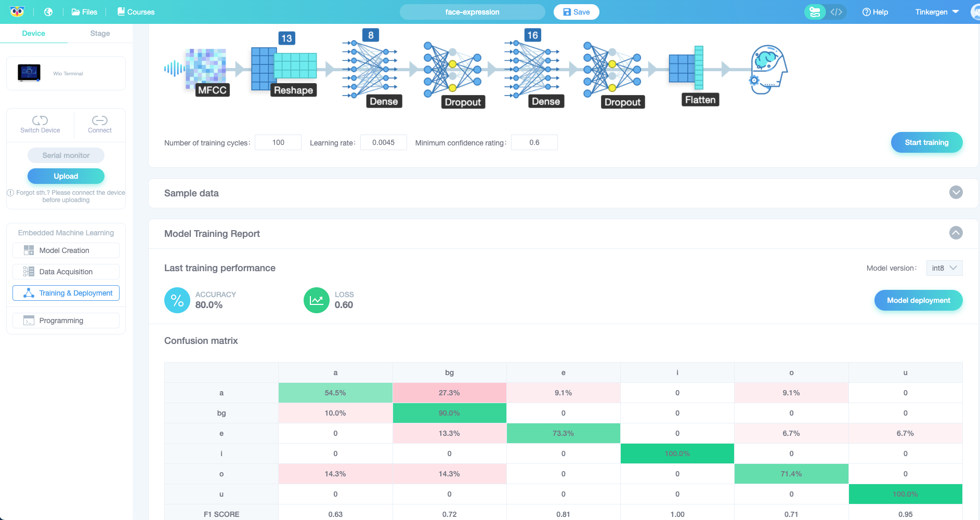Open Data Acquisition section
Screen dimensions: 980x520
tap(66, 272)
